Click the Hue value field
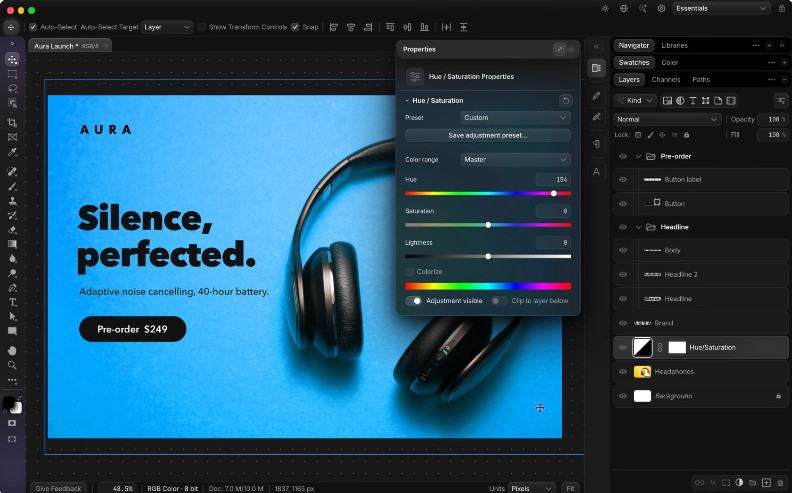The width and height of the screenshot is (792, 493). point(553,179)
